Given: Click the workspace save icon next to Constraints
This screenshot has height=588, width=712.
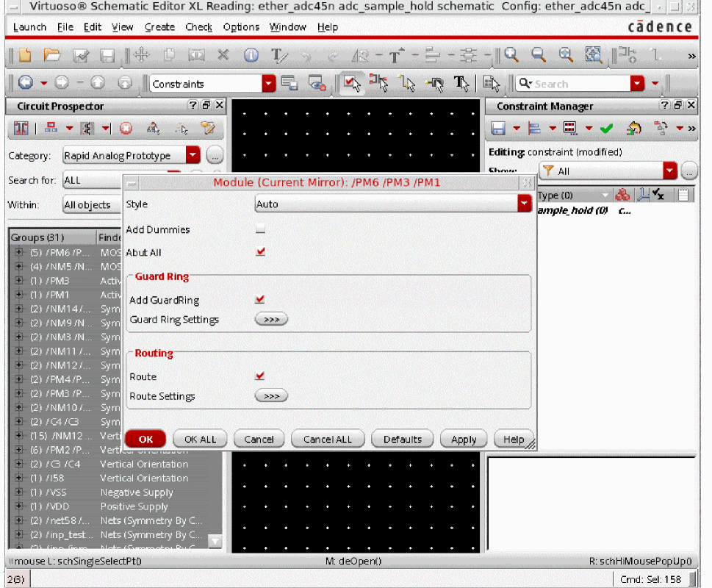Looking at the screenshot, I should 290,83.
